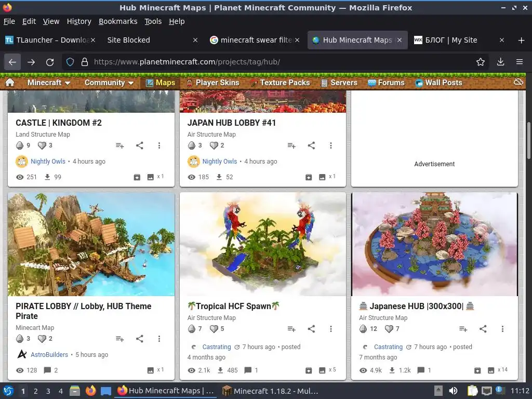Add CASTLE | KINGDOM #2 to collection
Viewport: 532px width, 399px height.
tap(120, 145)
